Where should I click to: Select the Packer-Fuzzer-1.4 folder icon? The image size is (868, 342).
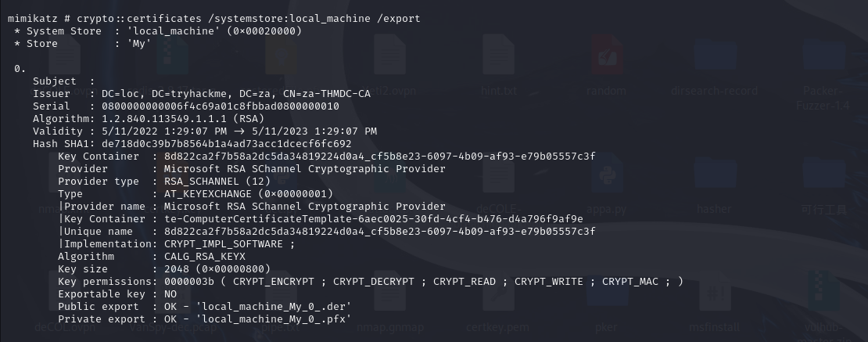823,54
